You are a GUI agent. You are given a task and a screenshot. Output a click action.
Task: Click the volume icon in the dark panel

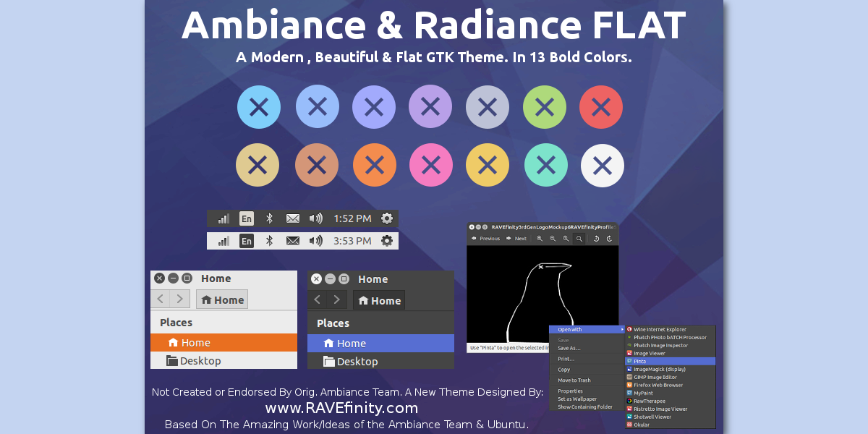pos(315,218)
